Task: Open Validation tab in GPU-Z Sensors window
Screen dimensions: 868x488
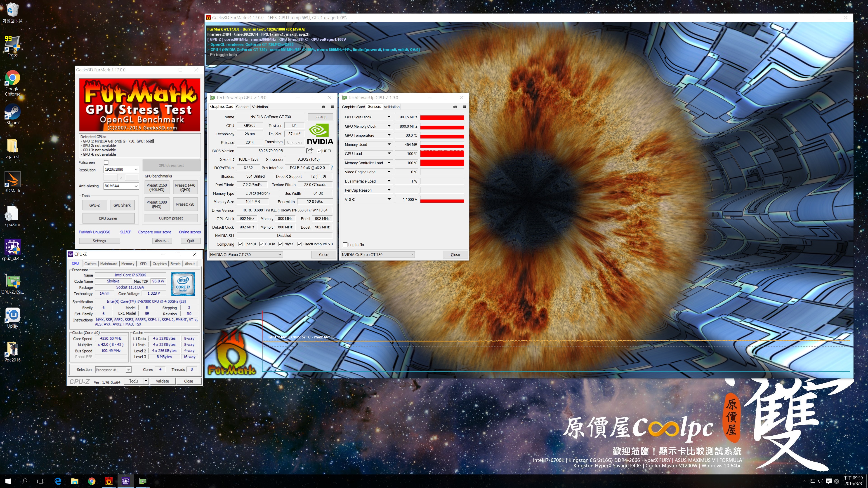Action: coord(392,107)
